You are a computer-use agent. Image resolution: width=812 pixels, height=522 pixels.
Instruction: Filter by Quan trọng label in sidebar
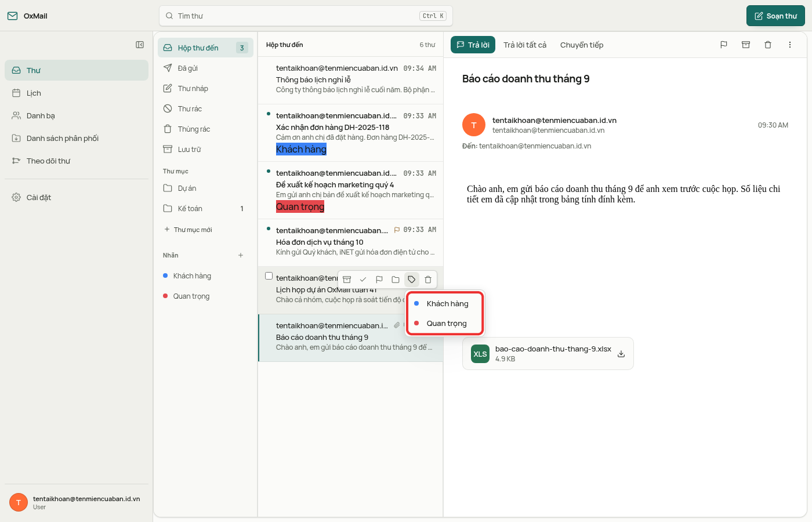(205, 296)
